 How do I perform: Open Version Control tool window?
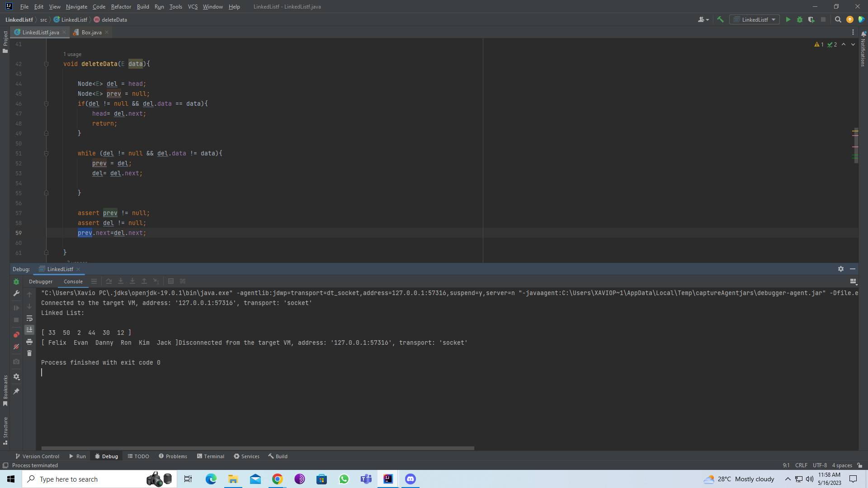tap(37, 456)
